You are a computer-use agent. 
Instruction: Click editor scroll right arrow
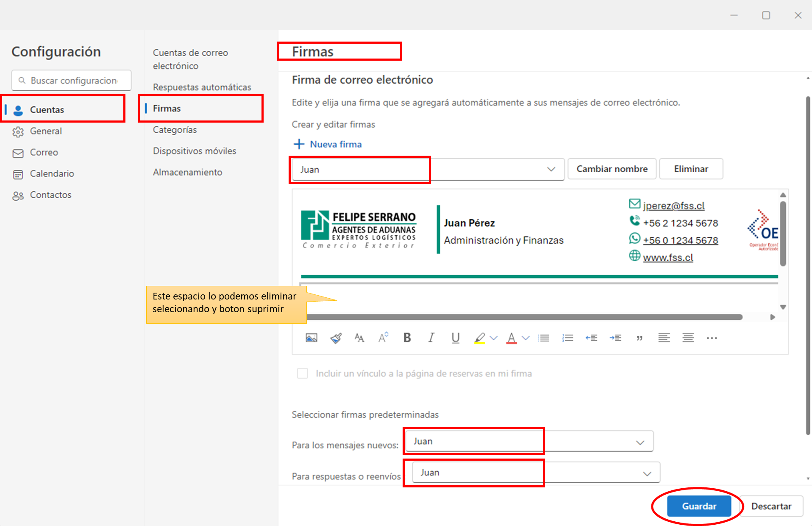(773, 317)
